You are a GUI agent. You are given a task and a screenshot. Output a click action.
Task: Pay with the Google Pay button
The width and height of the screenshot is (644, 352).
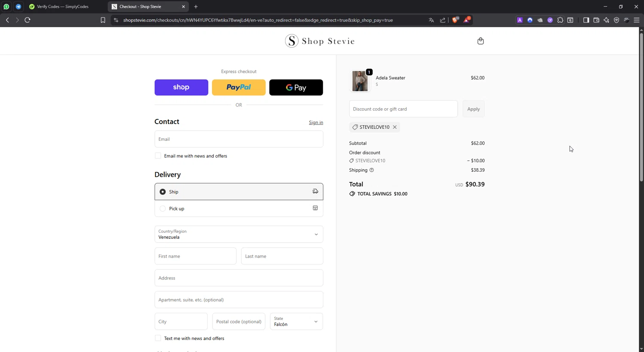coord(296,87)
